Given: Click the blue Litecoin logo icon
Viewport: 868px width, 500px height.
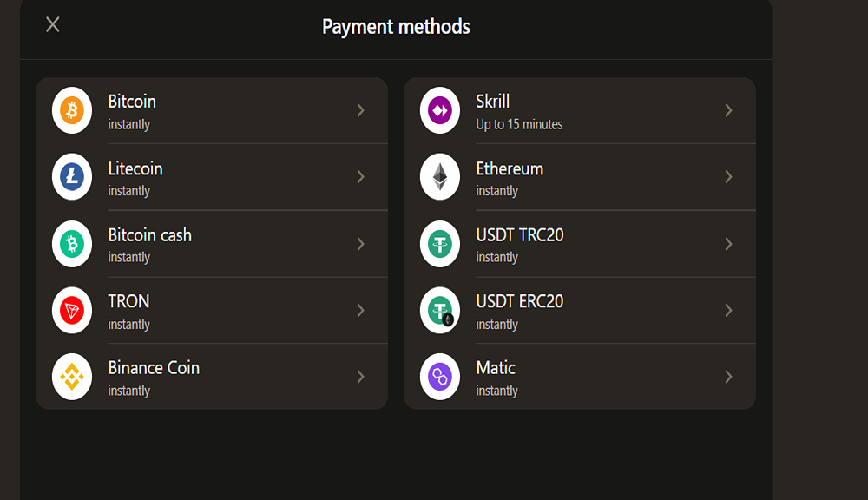Looking at the screenshot, I should point(72,176).
